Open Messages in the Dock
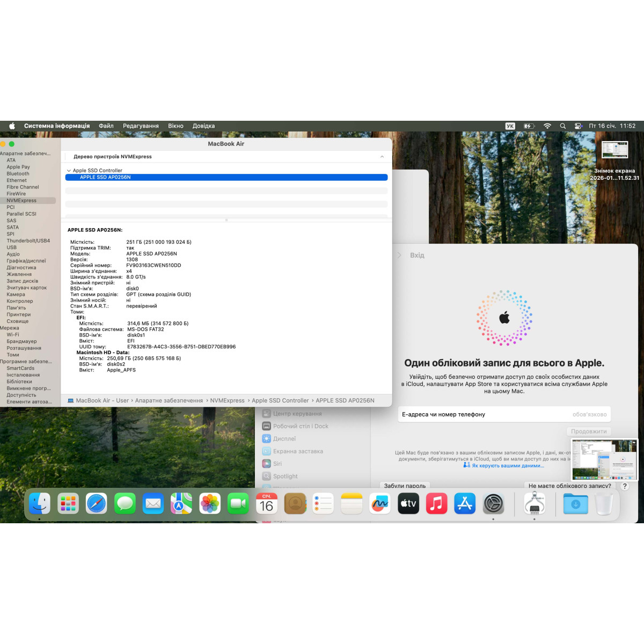 [x=125, y=503]
